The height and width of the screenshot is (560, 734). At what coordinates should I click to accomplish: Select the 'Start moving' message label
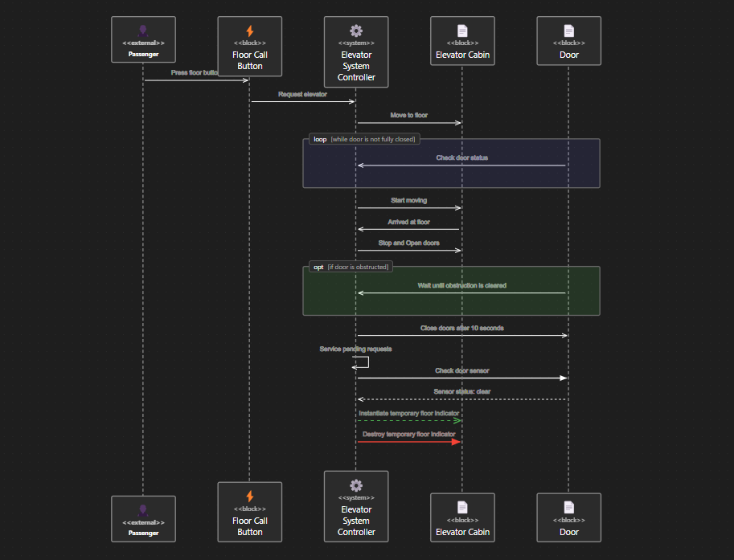[x=408, y=200]
